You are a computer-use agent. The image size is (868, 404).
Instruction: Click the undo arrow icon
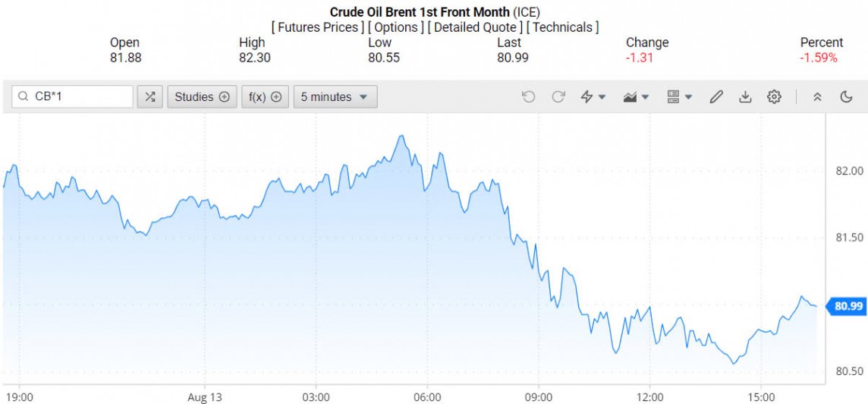pyautogui.click(x=528, y=96)
